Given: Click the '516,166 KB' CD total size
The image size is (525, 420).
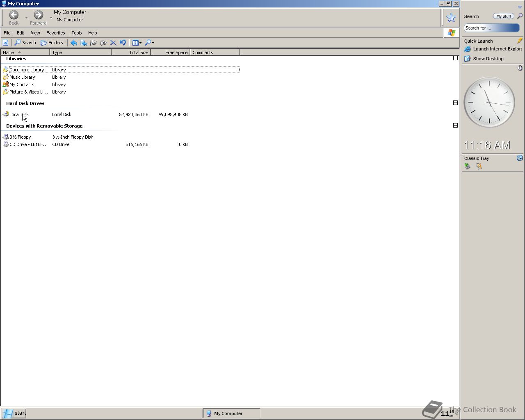Looking at the screenshot, I should tap(137, 144).
